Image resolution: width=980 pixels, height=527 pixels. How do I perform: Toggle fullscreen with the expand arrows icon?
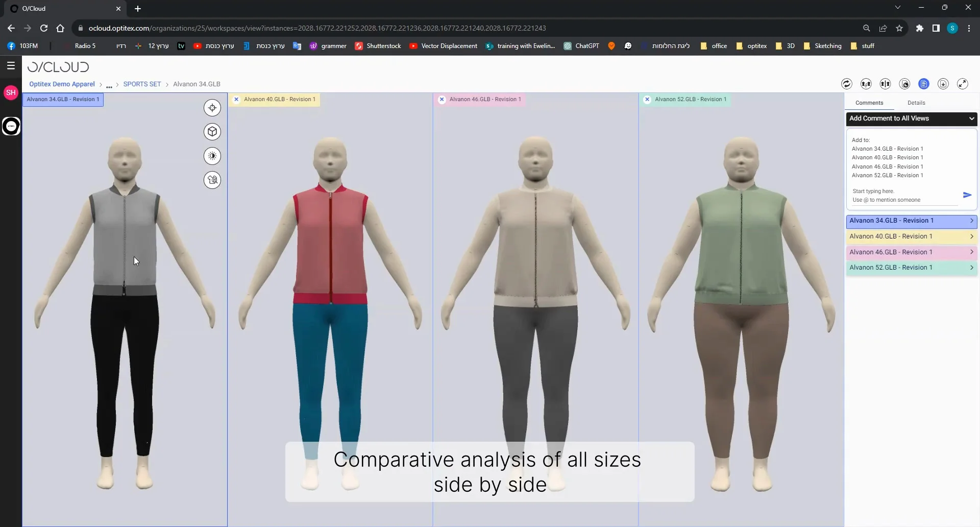963,84
